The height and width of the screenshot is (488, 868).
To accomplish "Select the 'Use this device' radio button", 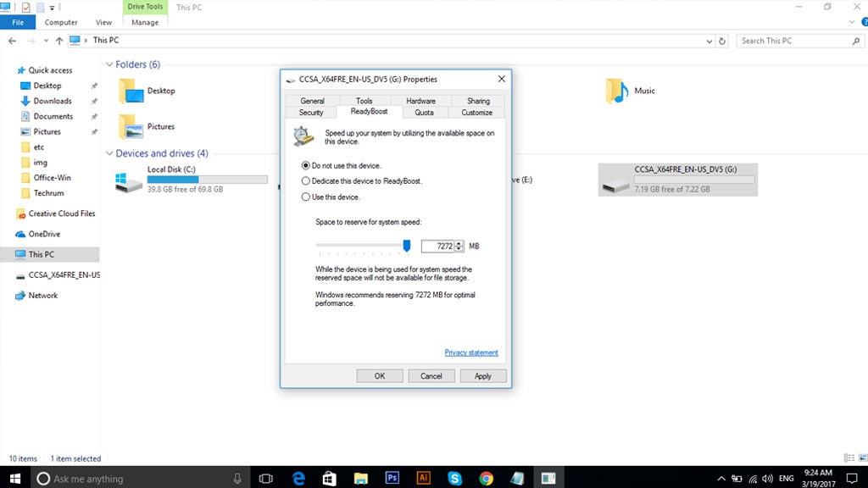I will (x=306, y=197).
